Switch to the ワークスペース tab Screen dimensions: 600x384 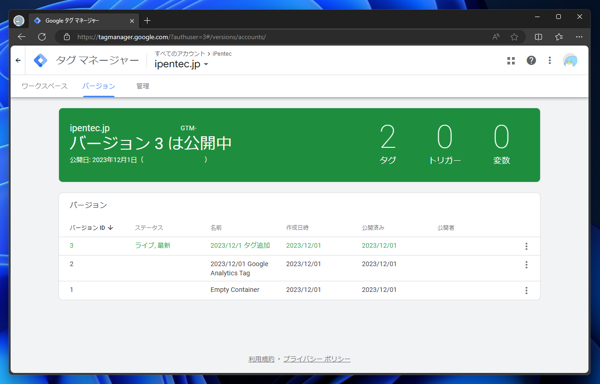(44, 86)
